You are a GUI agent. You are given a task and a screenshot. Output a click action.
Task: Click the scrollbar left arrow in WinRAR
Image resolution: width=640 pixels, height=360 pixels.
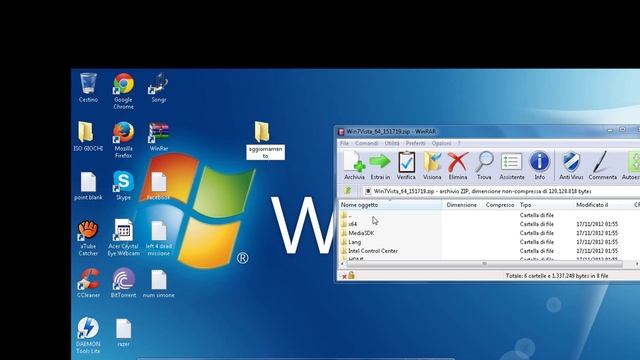point(342,264)
